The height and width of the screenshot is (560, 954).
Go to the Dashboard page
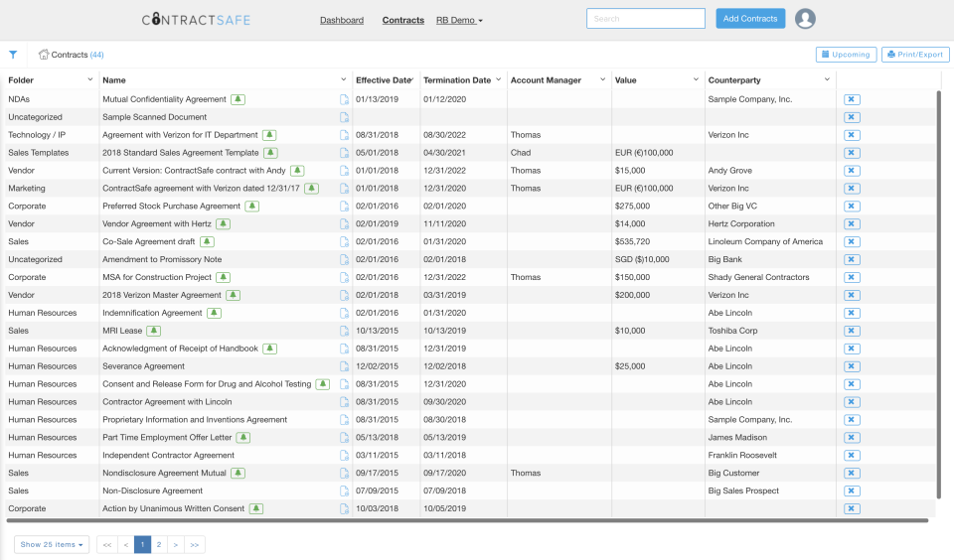point(342,20)
